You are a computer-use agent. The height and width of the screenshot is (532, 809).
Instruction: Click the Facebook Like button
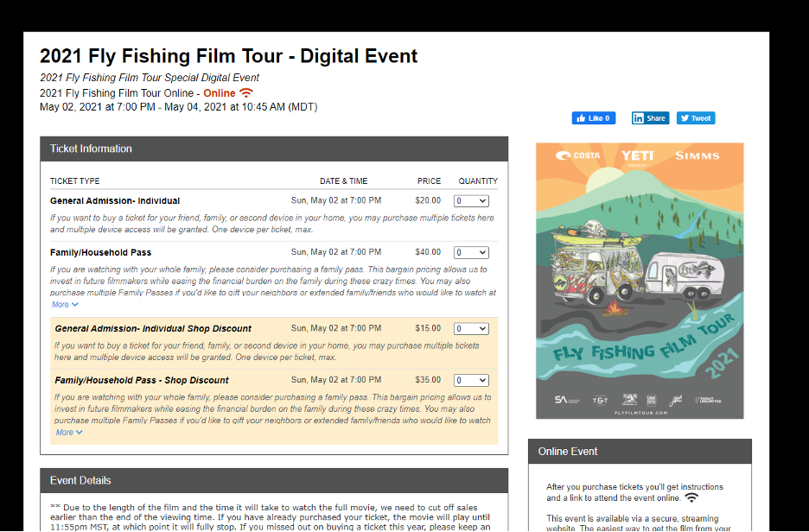coord(593,118)
